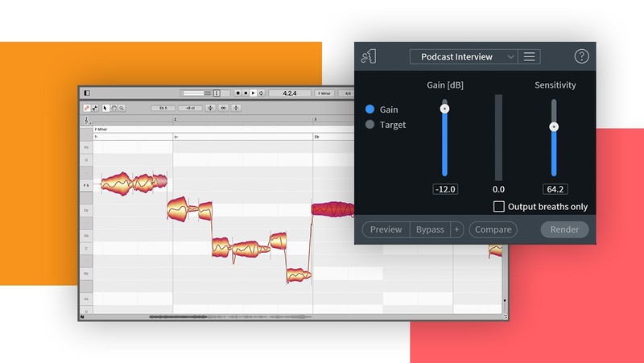Click the F 5 key on pitch ruler

[86, 185]
